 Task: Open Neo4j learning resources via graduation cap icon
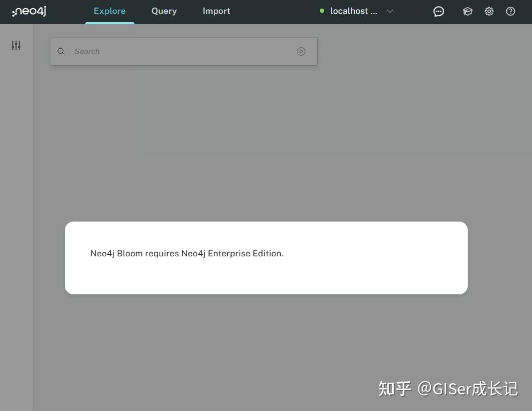tap(467, 11)
